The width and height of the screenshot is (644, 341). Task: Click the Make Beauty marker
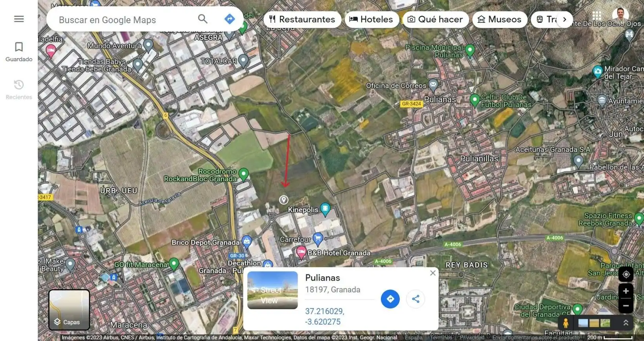click(70, 264)
